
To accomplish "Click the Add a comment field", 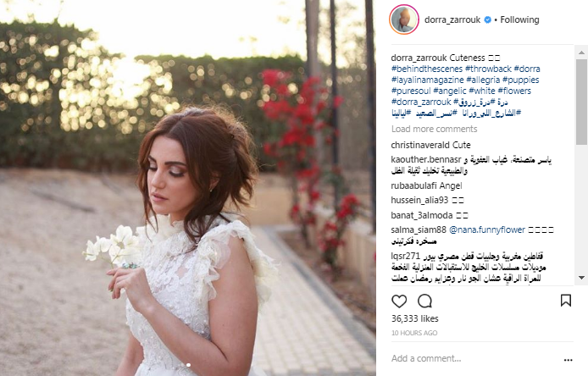I will pyautogui.click(x=476, y=358).
